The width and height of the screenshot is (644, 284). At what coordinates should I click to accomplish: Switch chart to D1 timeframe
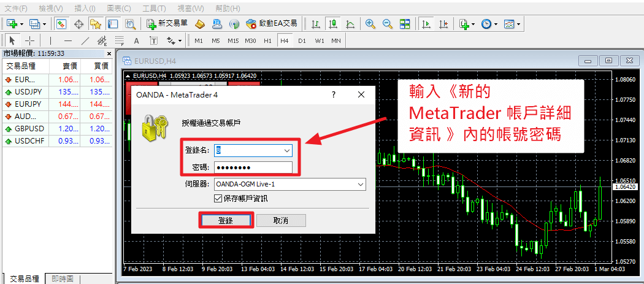point(302,40)
